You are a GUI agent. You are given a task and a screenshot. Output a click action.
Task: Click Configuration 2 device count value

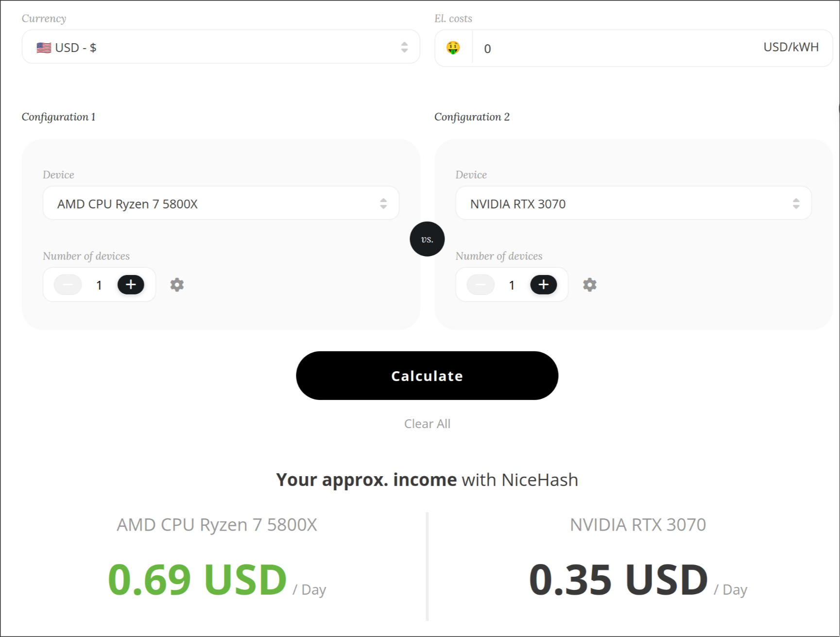[512, 285]
